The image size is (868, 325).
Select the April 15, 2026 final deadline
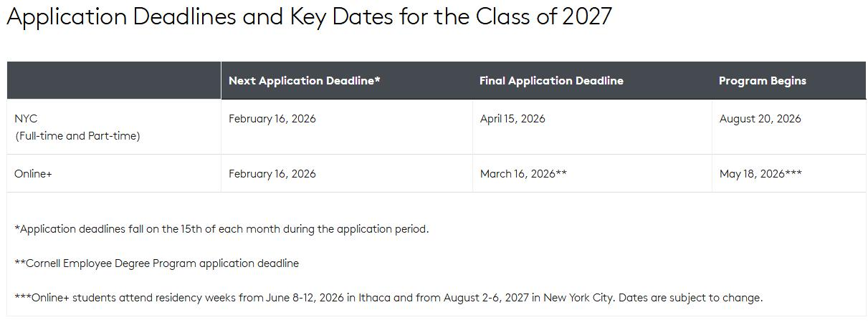pos(512,119)
